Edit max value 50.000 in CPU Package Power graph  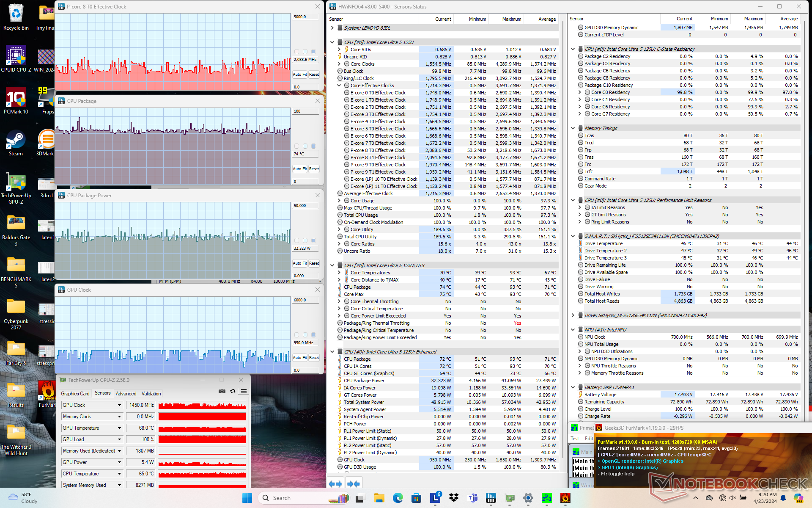[x=306, y=206]
